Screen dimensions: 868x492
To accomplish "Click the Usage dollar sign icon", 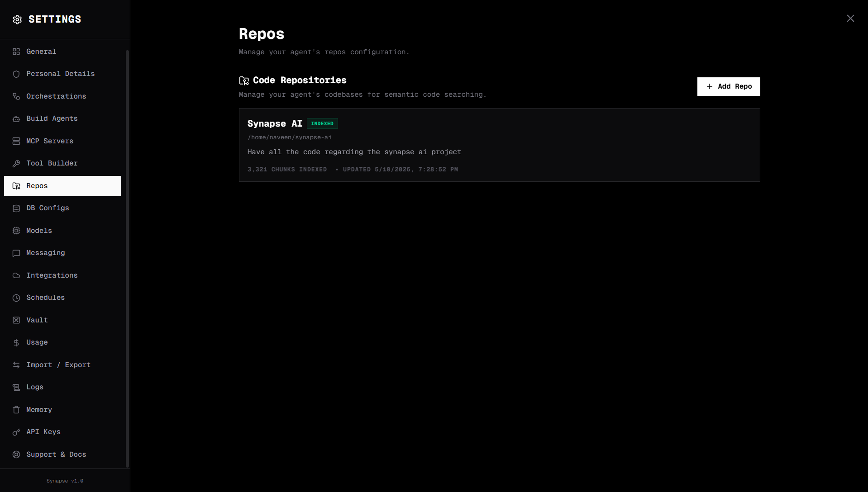I will (x=16, y=343).
